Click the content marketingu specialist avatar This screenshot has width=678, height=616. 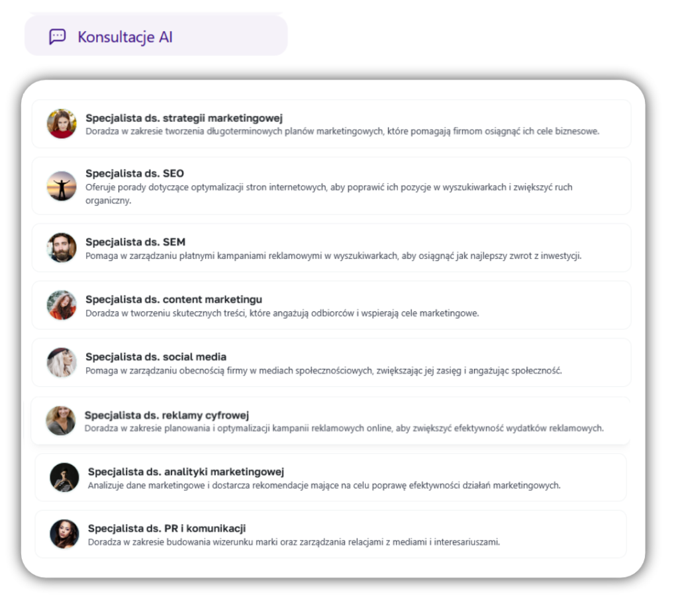(x=62, y=305)
